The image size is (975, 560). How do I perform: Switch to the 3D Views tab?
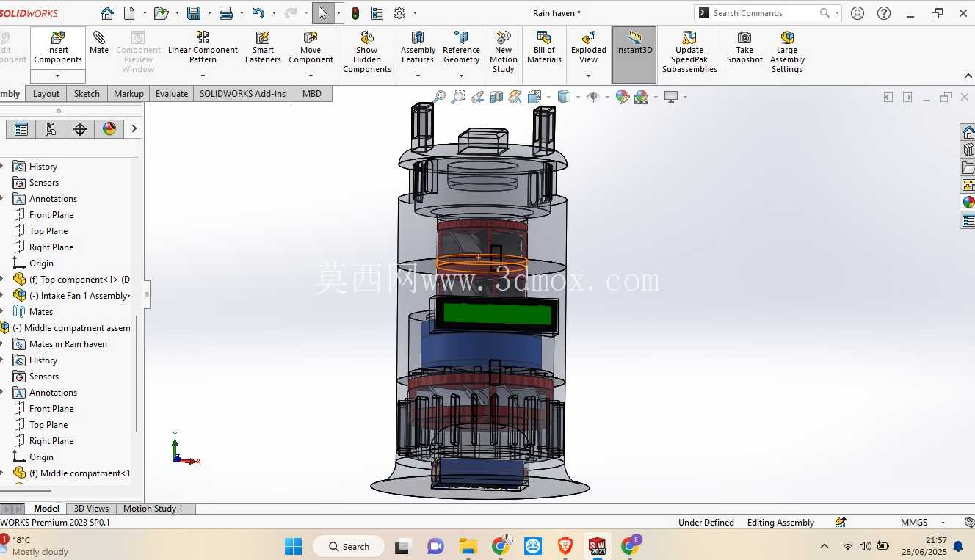pyautogui.click(x=92, y=509)
